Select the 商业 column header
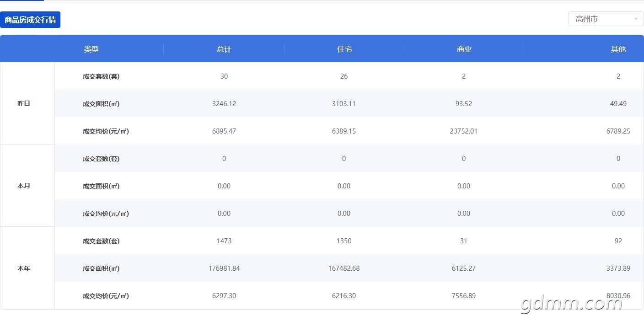Screen dimensions: 644x332 464,49
